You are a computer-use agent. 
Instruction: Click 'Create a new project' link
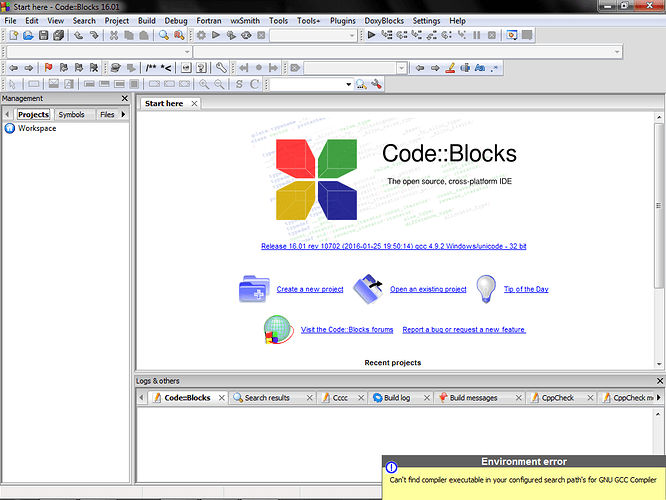click(310, 289)
